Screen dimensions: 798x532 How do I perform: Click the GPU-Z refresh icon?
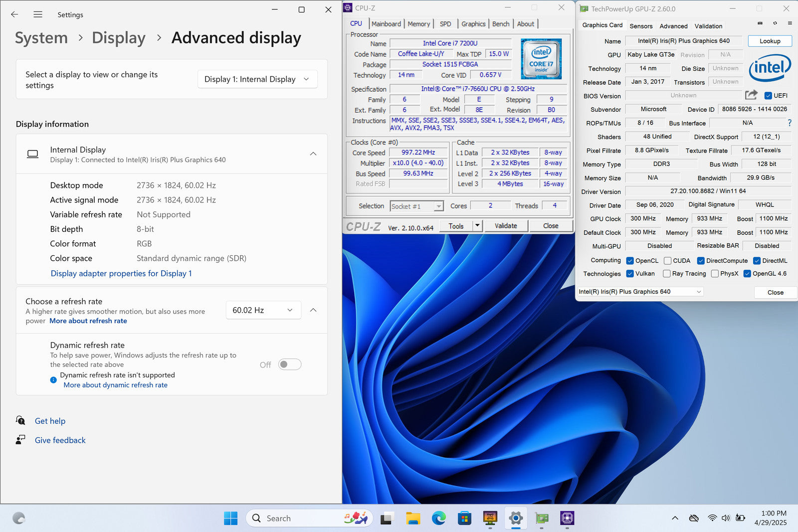click(775, 23)
